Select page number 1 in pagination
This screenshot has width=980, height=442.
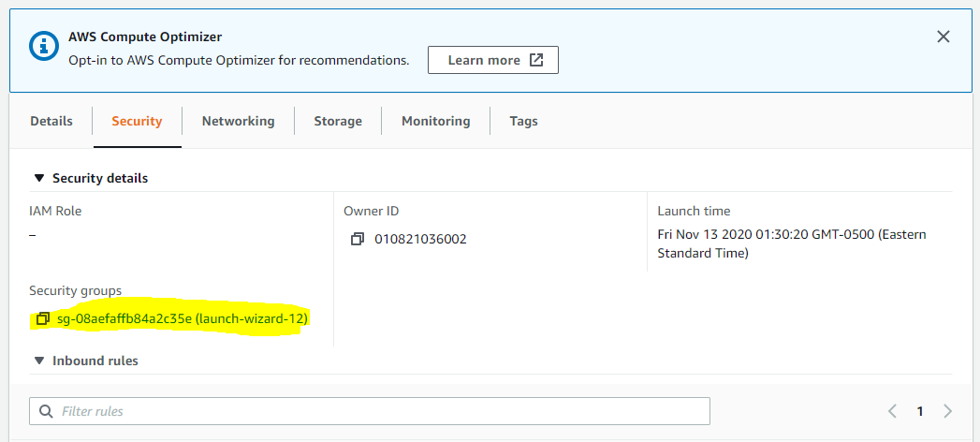pyautogui.click(x=920, y=411)
